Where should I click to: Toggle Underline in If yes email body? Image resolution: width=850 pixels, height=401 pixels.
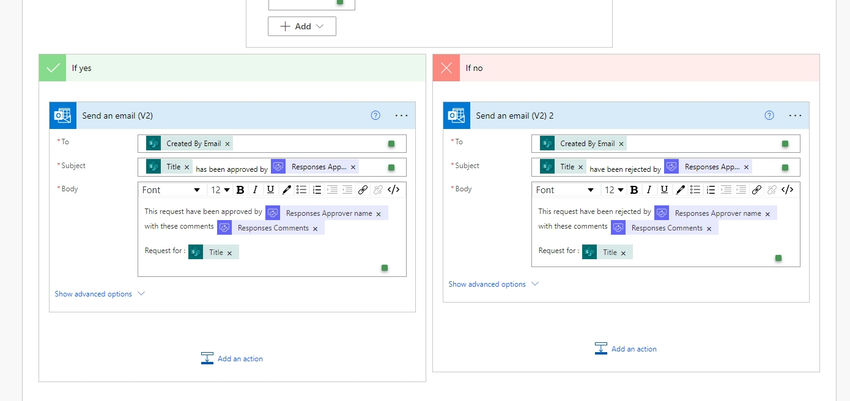click(270, 190)
